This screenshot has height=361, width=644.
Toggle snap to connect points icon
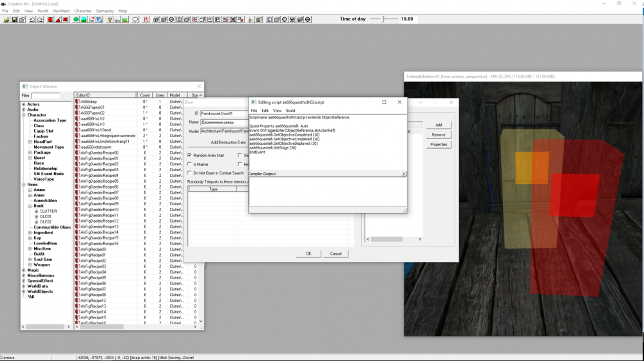click(66, 19)
